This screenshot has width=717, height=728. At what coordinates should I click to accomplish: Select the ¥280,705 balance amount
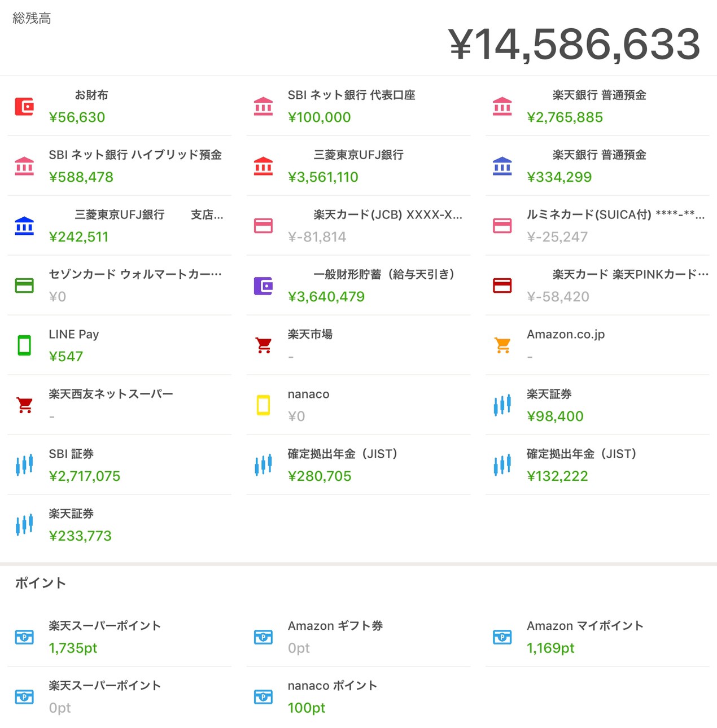pyautogui.click(x=320, y=476)
